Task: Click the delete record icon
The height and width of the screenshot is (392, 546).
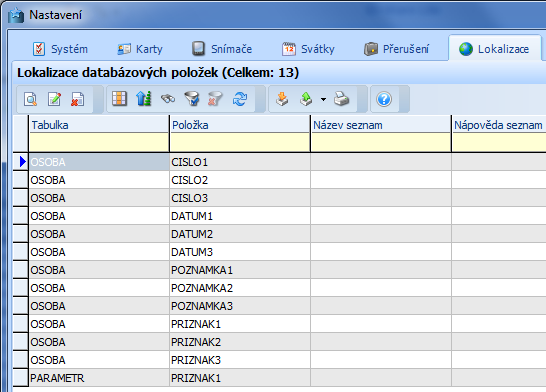Action: 78,99
